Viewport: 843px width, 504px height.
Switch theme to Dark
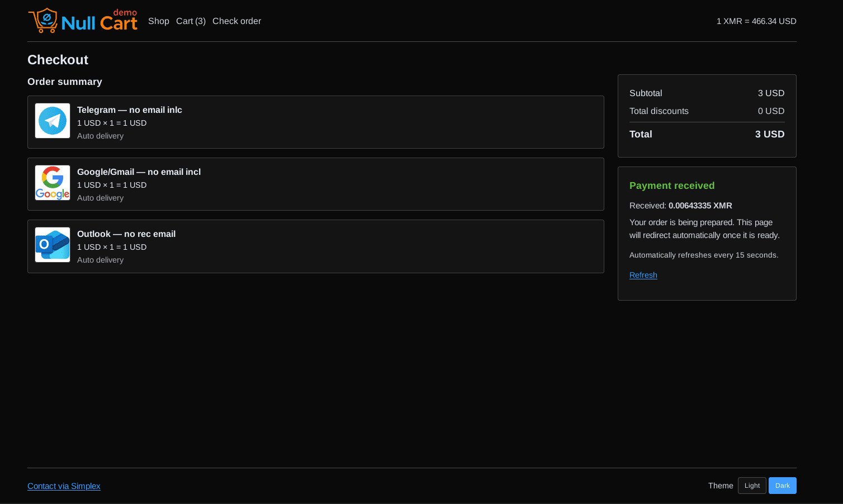click(x=783, y=486)
